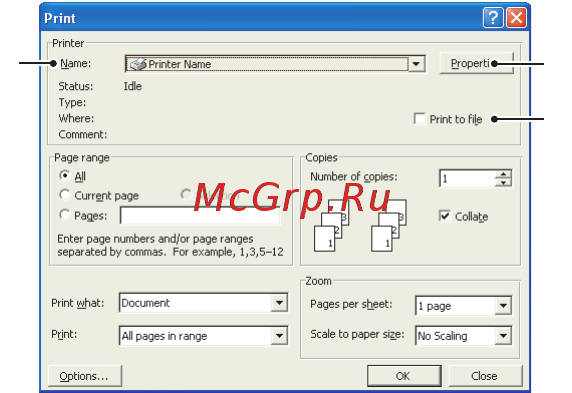Enable Print to file checkbox

[420, 119]
